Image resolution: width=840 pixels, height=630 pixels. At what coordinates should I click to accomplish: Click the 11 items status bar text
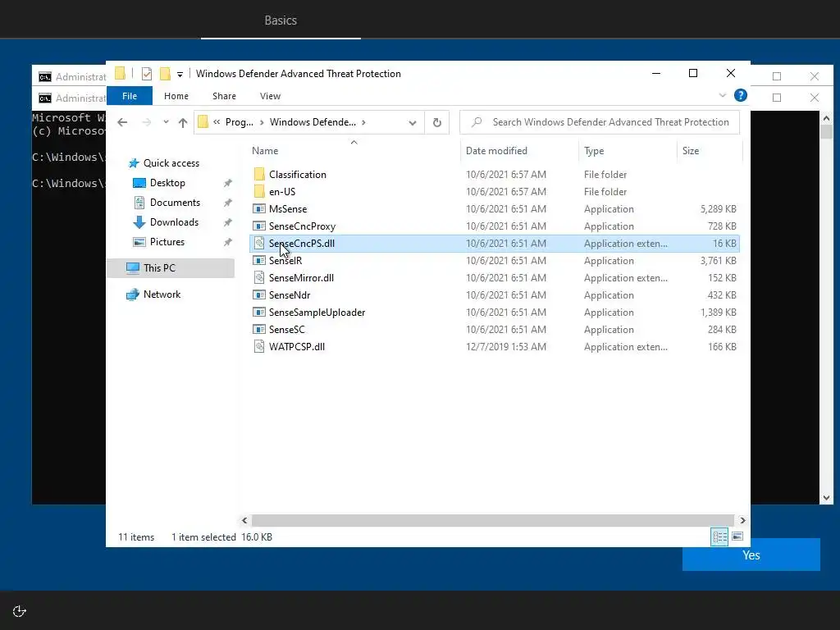pyautogui.click(x=136, y=536)
